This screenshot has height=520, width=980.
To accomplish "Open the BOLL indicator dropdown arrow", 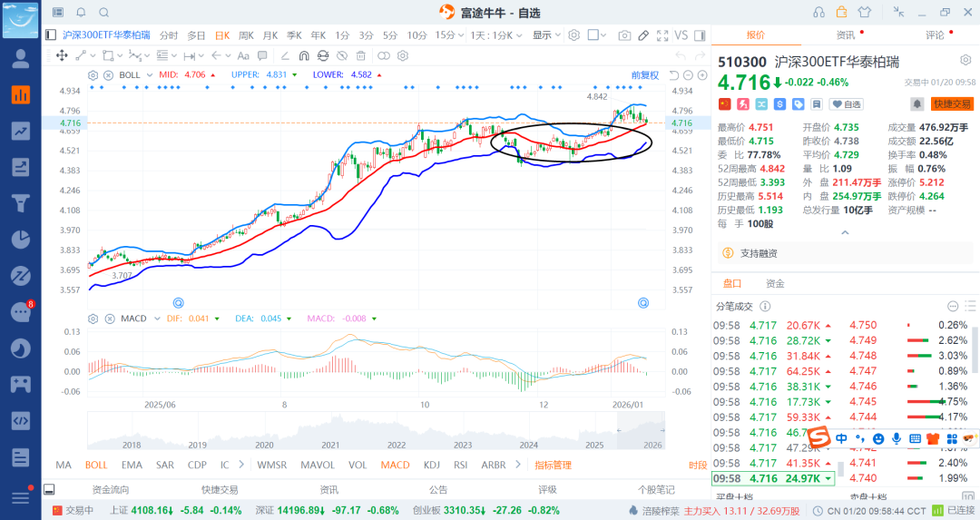I will (150, 75).
